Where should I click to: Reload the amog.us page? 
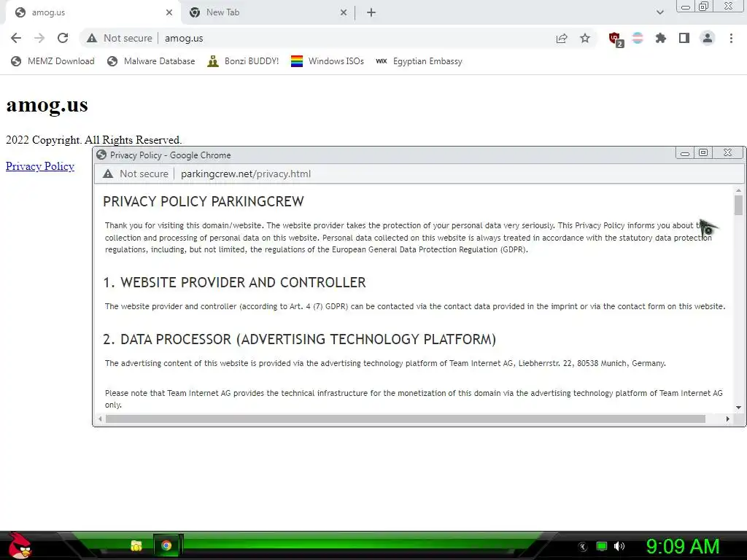pos(63,38)
